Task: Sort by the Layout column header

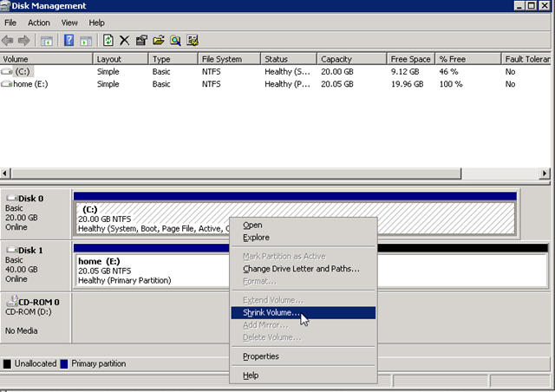Action: [x=121, y=59]
